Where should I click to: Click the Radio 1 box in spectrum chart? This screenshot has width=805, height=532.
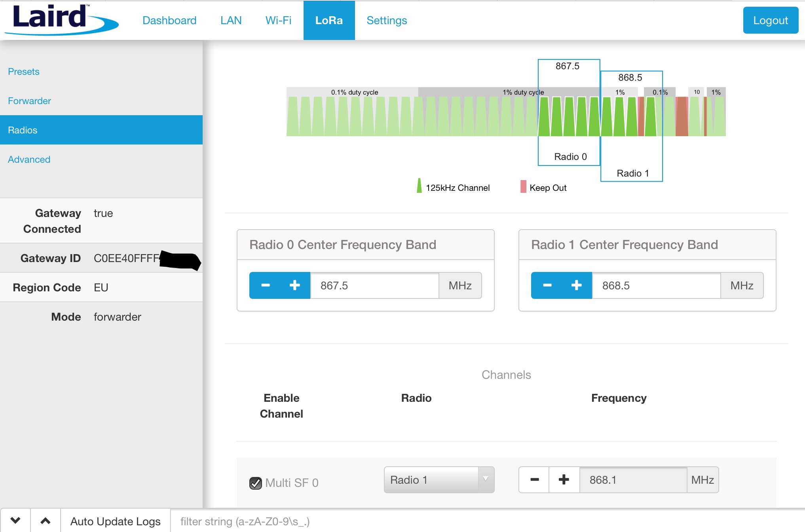click(632, 126)
